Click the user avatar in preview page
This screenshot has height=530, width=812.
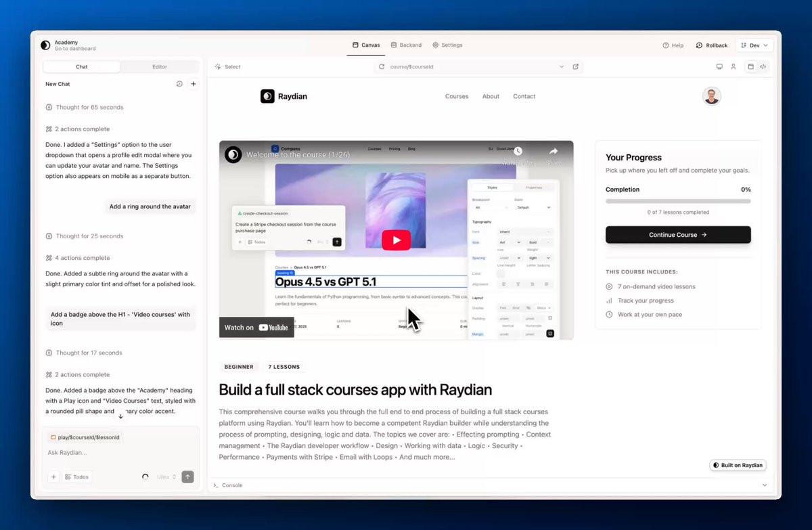711,96
